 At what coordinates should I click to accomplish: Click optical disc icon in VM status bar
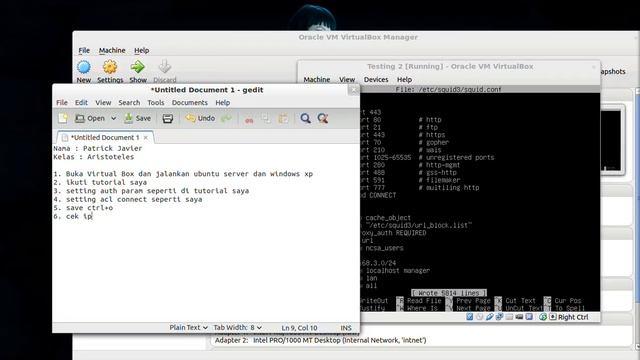coord(480,317)
